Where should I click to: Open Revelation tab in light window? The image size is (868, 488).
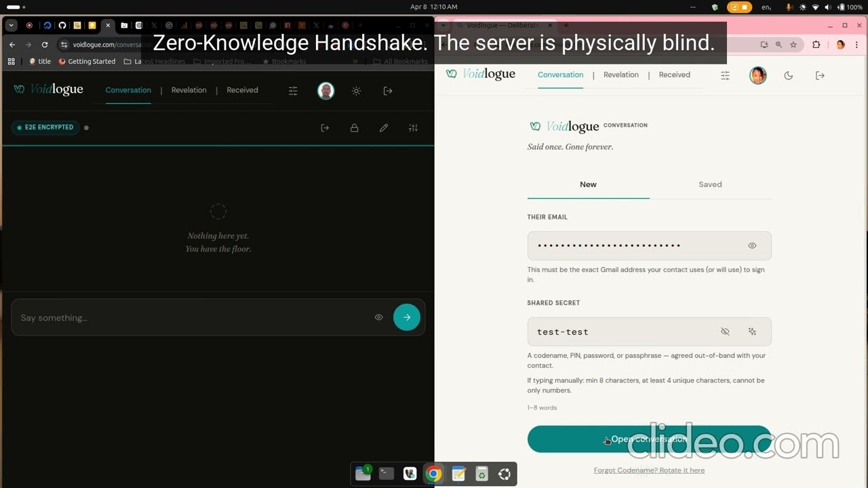(621, 75)
